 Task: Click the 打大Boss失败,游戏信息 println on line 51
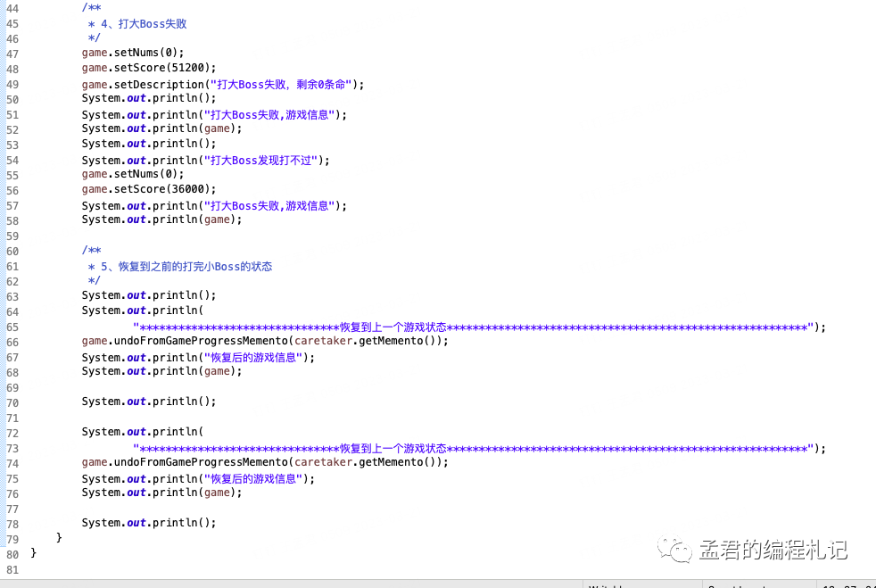point(214,114)
